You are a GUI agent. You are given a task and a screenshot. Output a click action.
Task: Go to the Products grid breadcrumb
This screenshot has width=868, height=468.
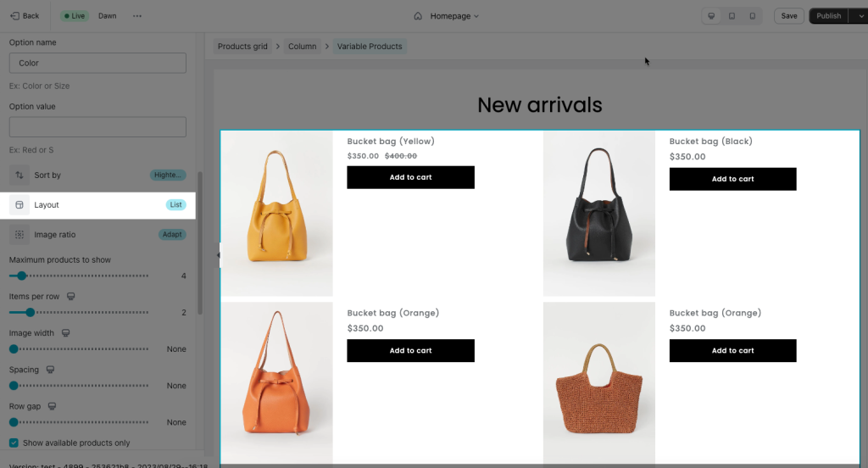[x=242, y=47]
